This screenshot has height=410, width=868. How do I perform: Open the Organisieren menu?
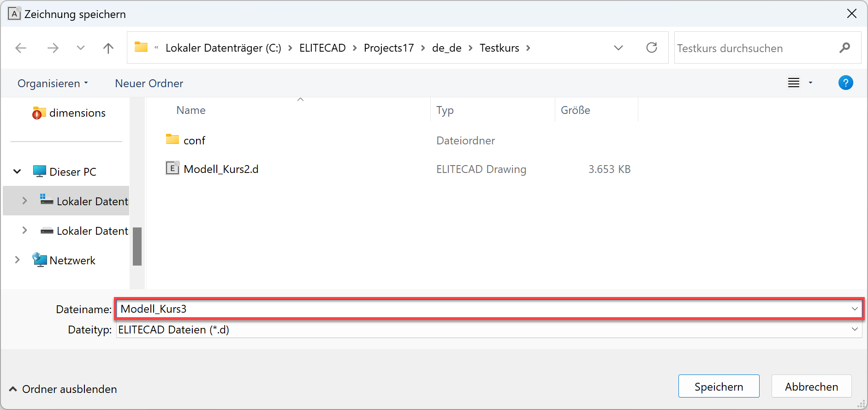click(x=53, y=83)
